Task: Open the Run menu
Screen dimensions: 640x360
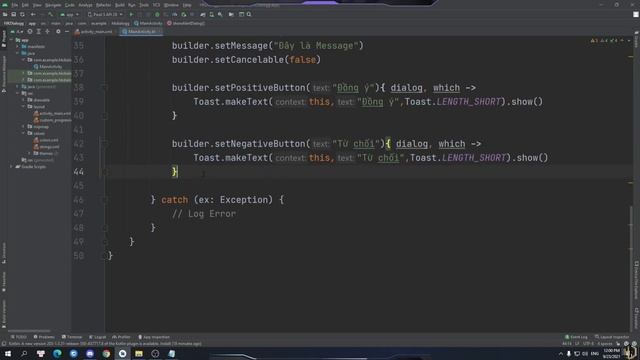Action: pos(131,5)
